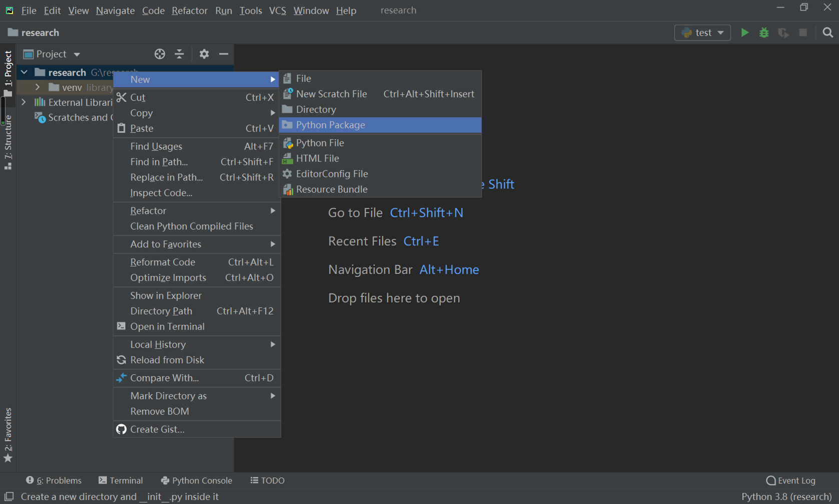
Task: Choose Directory from New submenu
Action: [380, 109]
